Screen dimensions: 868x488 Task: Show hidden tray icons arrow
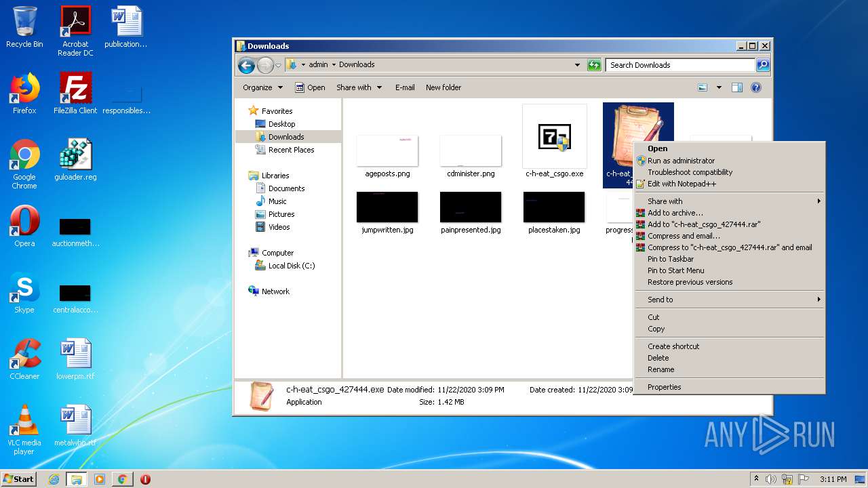point(757,479)
